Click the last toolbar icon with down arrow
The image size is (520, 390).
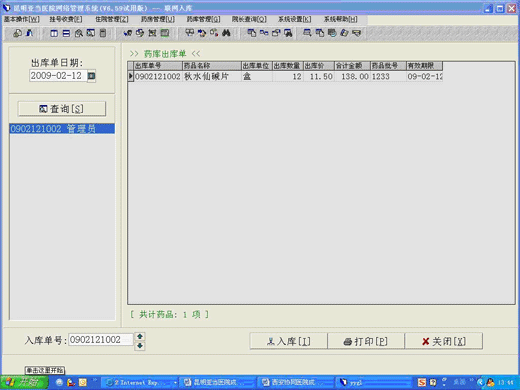tap(357, 33)
